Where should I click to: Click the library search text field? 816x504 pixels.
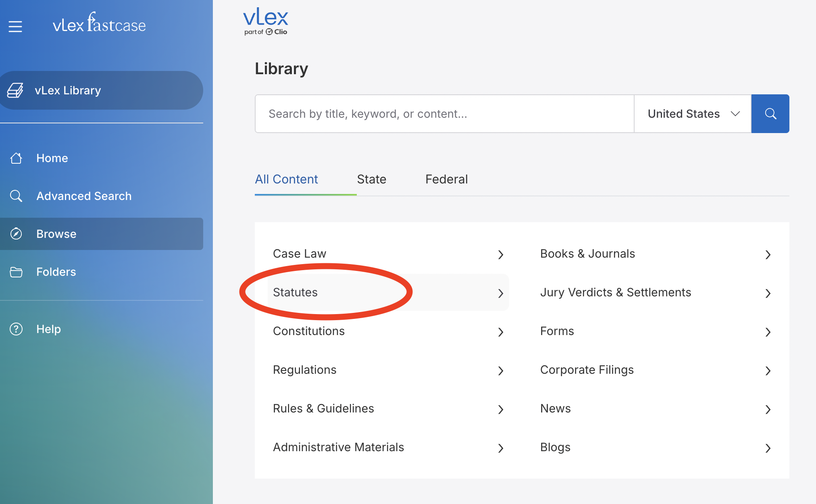445,114
